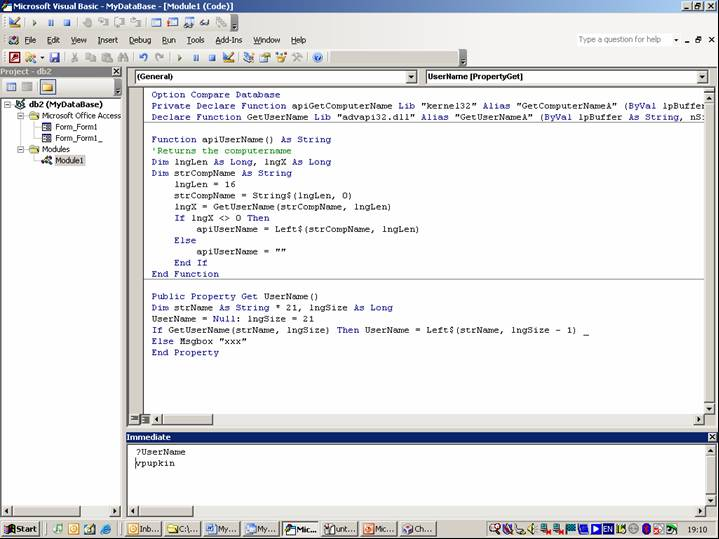Collapse the Modules folder in project tree
719x539 pixels.
(x=21, y=149)
